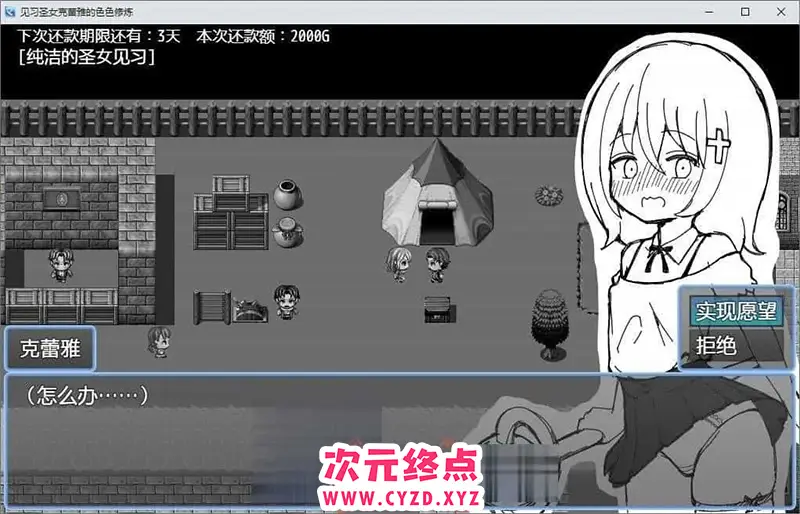Viewport: 800px width, 514px height.
Task: Minimize the game window
Action: tap(709, 12)
